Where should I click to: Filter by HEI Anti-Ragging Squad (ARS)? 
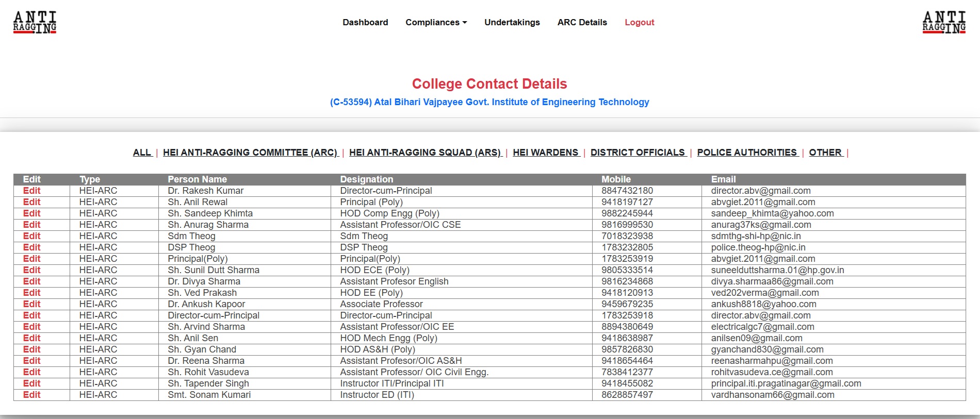(x=425, y=153)
